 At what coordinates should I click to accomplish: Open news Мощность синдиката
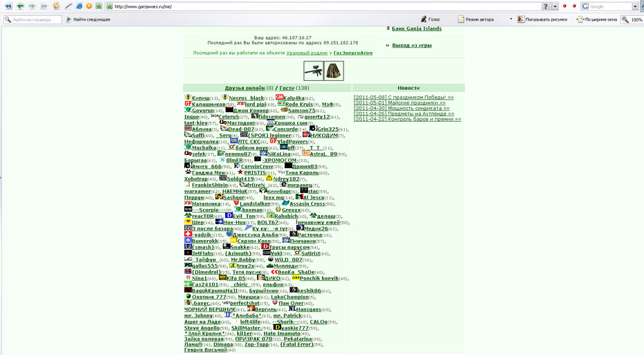click(401, 109)
